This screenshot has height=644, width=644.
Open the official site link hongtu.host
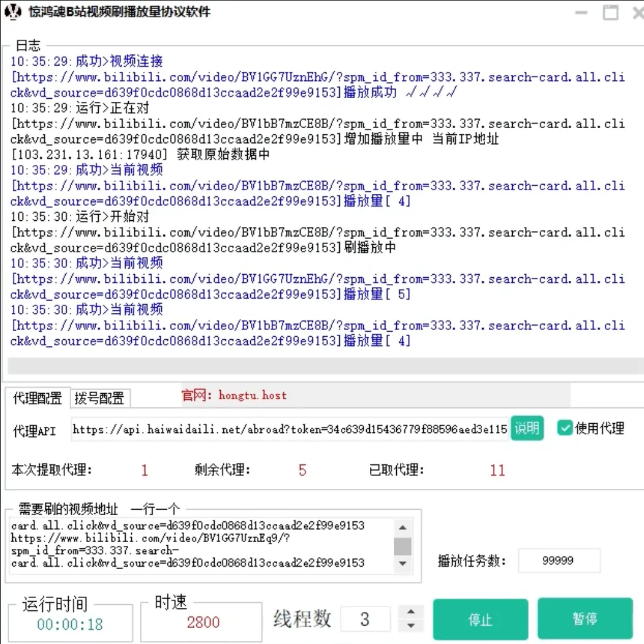tap(252, 395)
